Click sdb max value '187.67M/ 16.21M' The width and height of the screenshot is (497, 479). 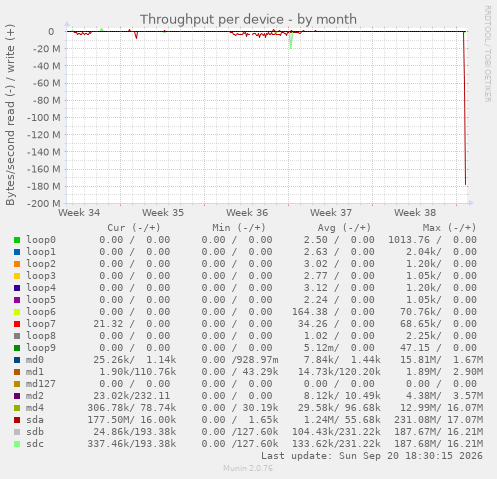point(439,432)
